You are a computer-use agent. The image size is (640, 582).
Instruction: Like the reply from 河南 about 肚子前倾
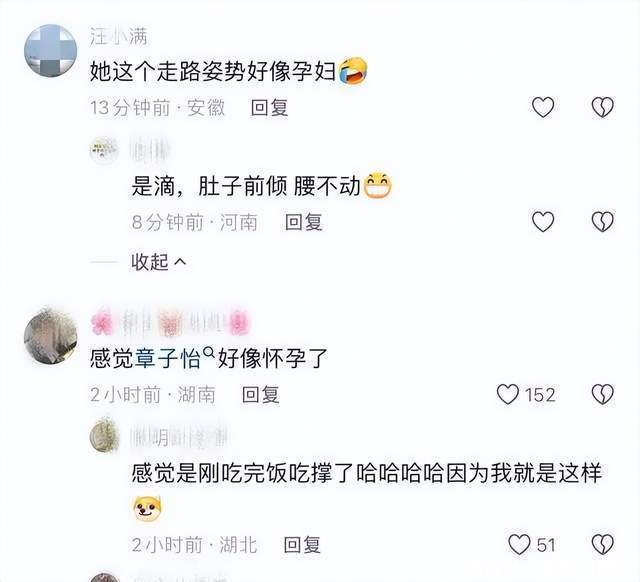(543, 221)
